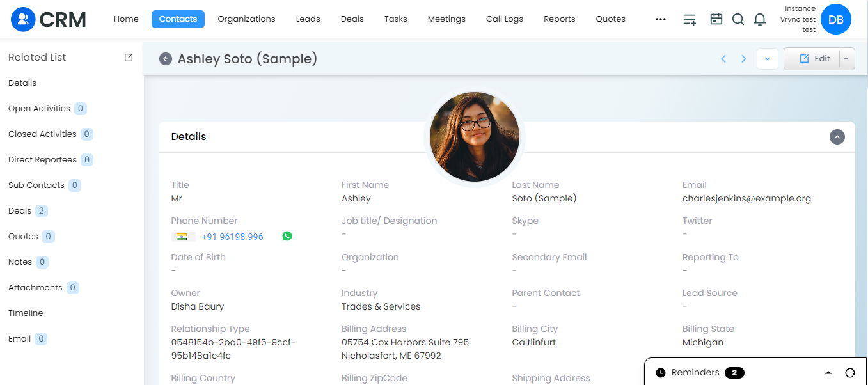Open the notifications bell icon

tap(760, 19)
